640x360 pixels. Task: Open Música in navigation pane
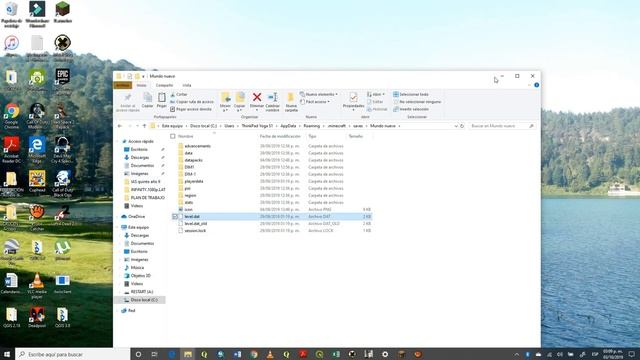click(x=137, y=268)
